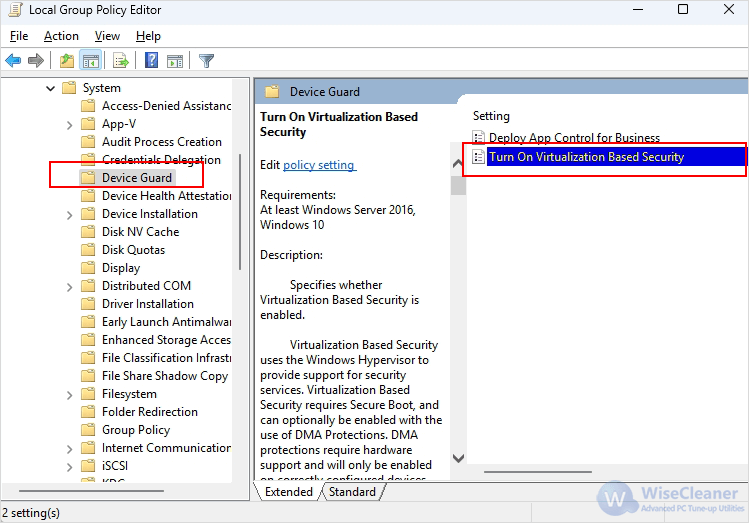Select Early Launch Antimalware folder

[x=166, y=322]
